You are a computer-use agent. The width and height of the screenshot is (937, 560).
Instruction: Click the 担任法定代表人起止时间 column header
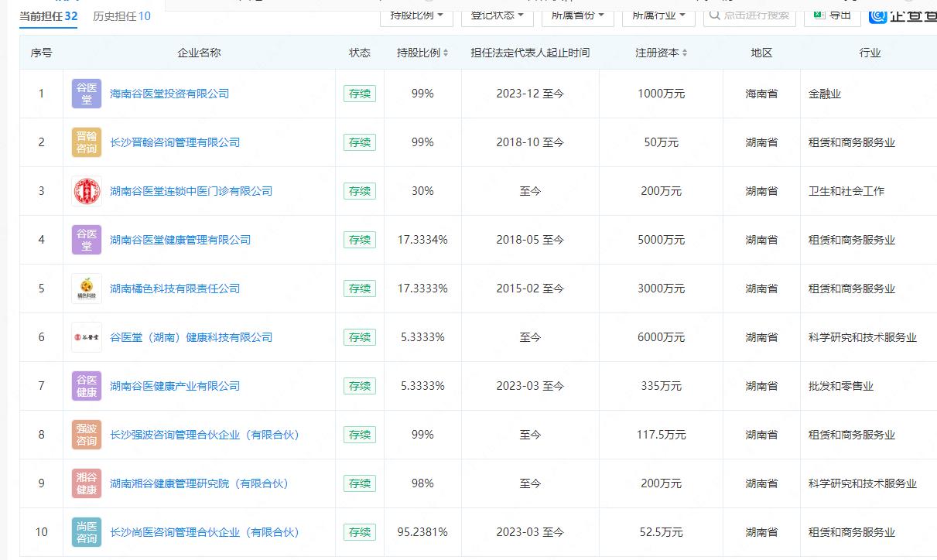click(530, 53)
